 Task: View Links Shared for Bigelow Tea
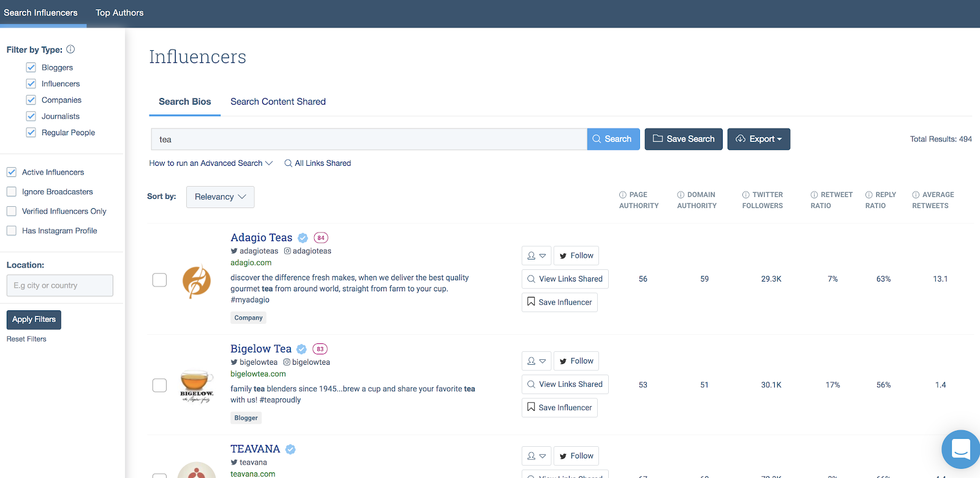click(565, 384)
